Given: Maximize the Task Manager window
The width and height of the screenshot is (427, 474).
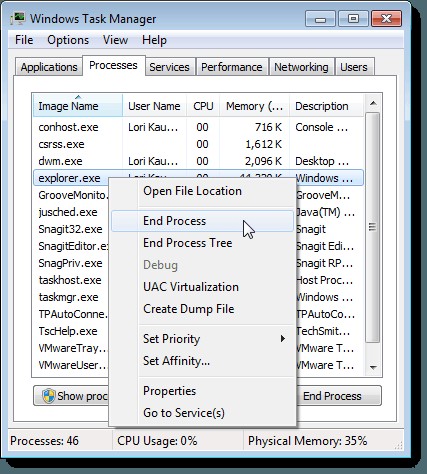Looking at the screenshot, I should (x=353, y=19).
